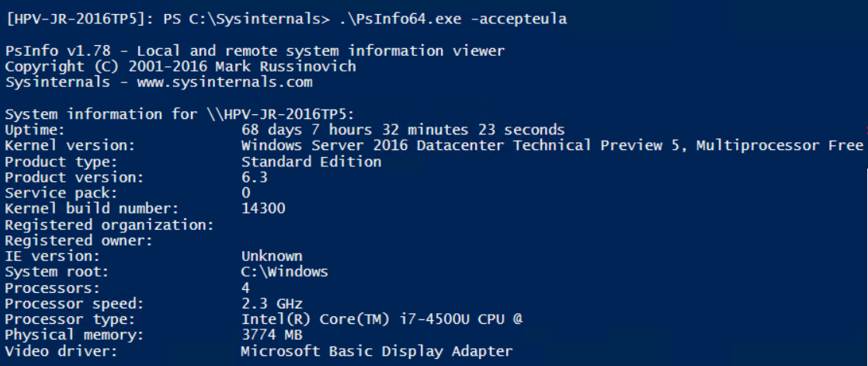
Task: Click the kernel build number 14300
Action: 263,208
